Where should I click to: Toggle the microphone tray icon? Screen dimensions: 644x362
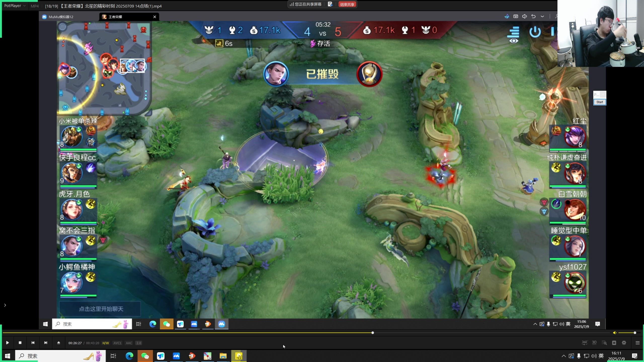(579, 356)
